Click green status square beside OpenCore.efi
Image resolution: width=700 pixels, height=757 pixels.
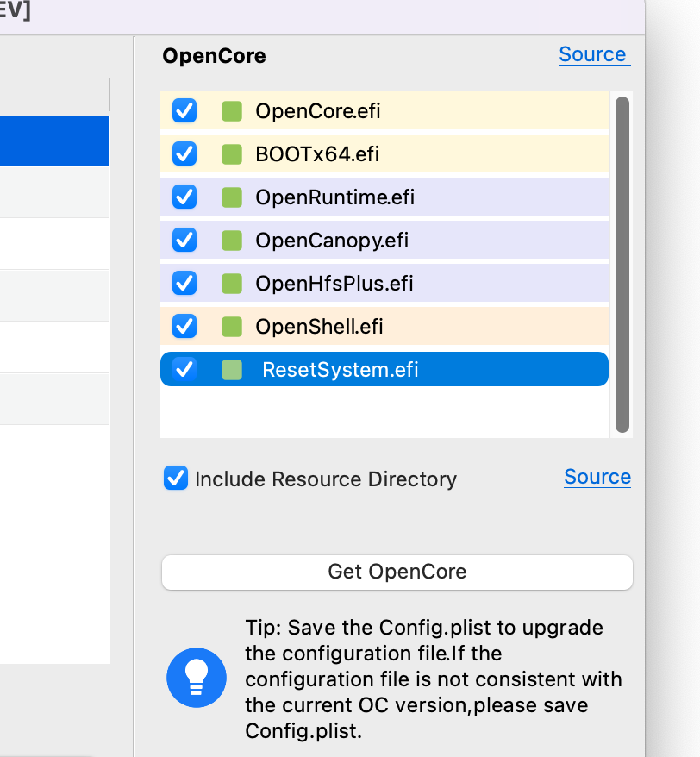[232, 111]
